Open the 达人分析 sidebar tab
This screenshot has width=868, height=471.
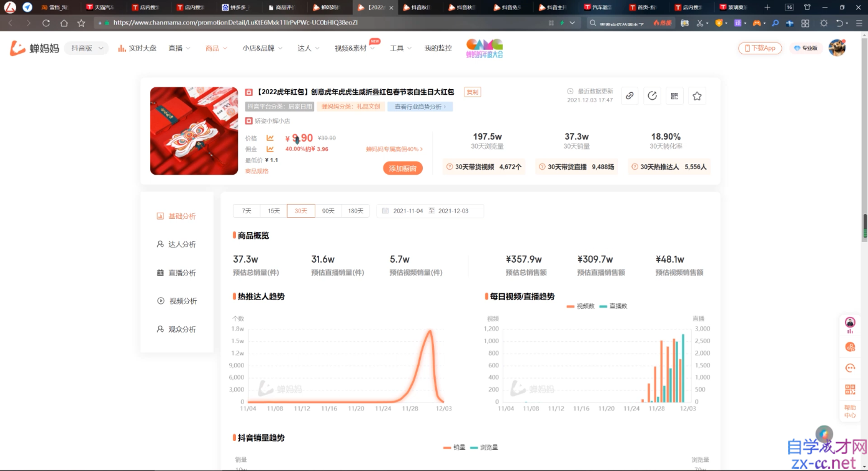pyautogui.click(x=176, y=244)
